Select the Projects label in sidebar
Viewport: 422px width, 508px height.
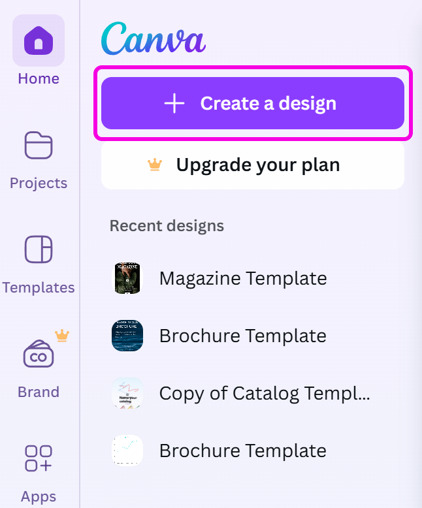coord(38,183)
